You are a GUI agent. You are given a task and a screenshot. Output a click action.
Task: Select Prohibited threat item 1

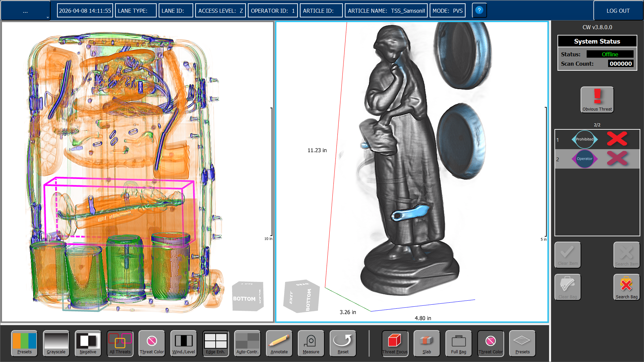tap(584, 139)
